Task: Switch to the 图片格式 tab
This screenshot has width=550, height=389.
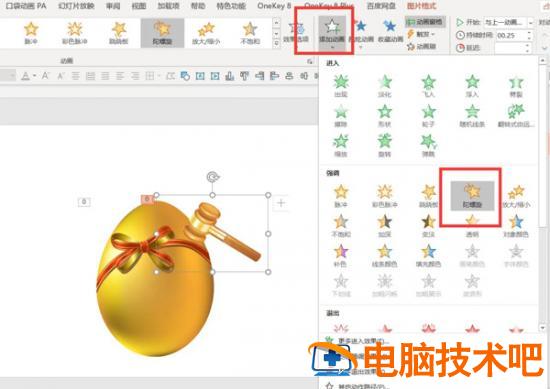Action: (x=422, y=6)
